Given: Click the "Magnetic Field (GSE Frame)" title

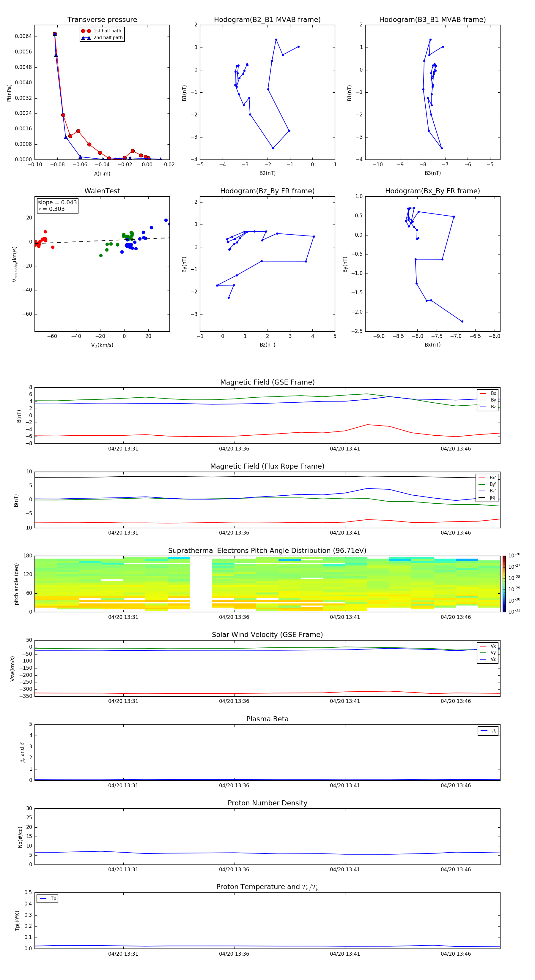Looking at the screenshot, I should tap(267, 382).
